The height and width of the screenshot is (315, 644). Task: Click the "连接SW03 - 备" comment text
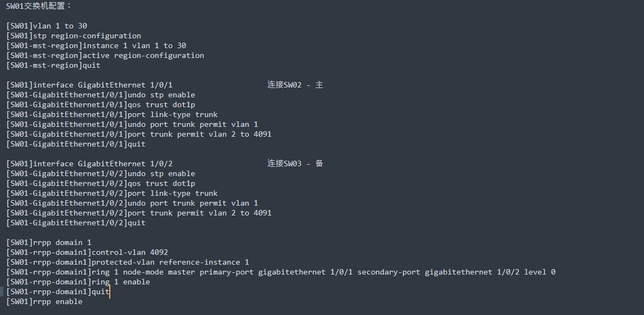[x=295, y=164]
